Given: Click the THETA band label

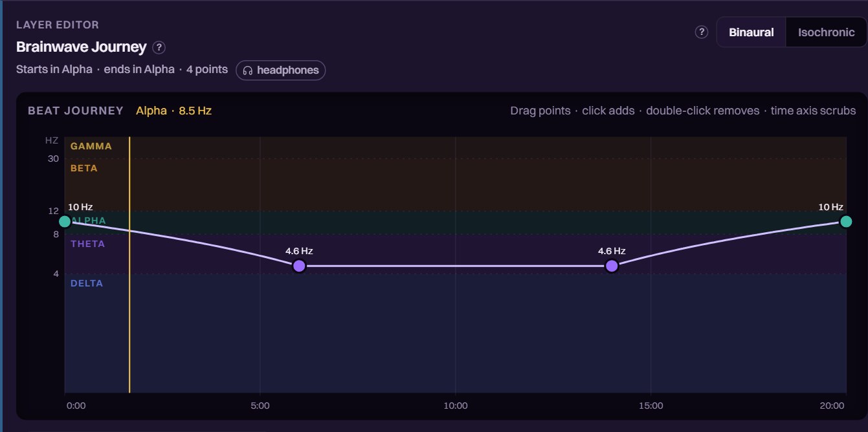Looking at the screenshot, I should (x=87, y=244).
